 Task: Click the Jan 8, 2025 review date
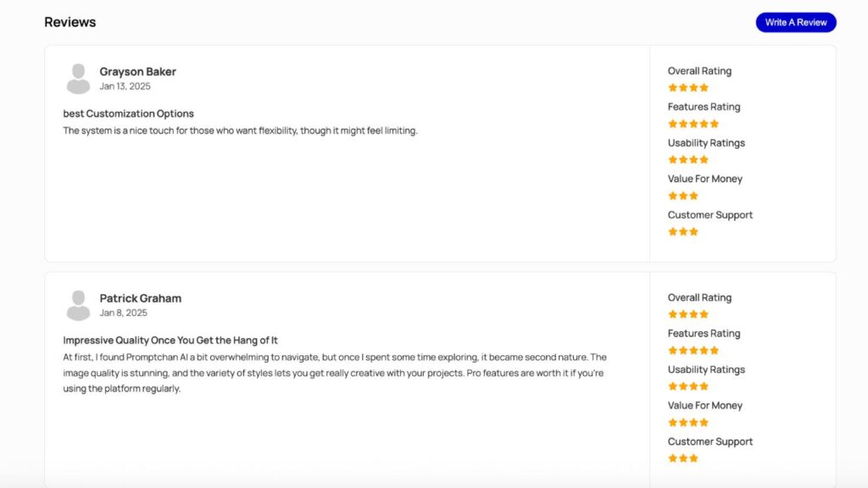(123, 313)
